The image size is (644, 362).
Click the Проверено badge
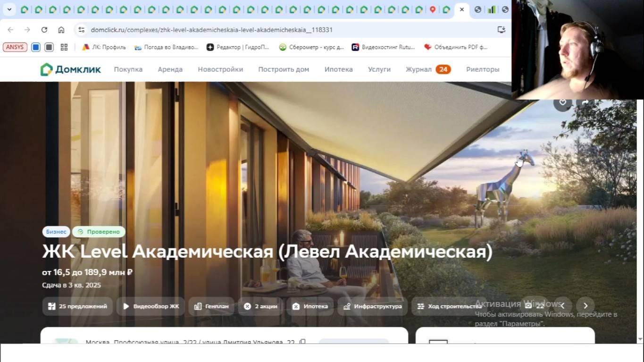coord(99,232)
